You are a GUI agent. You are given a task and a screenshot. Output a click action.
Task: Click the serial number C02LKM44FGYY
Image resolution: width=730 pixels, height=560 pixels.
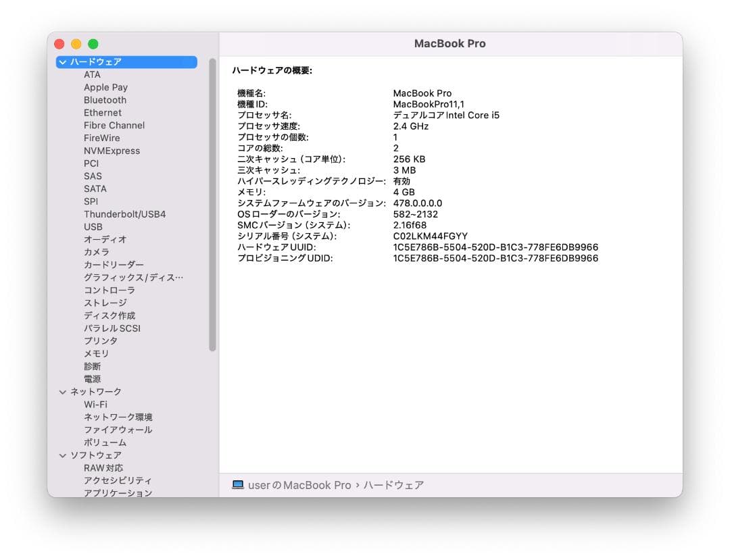(430, 236)
